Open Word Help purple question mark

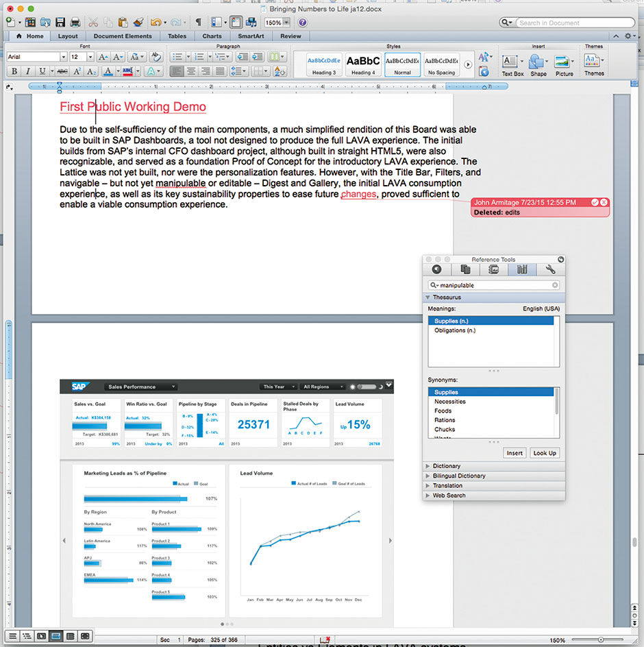(302, 23)
